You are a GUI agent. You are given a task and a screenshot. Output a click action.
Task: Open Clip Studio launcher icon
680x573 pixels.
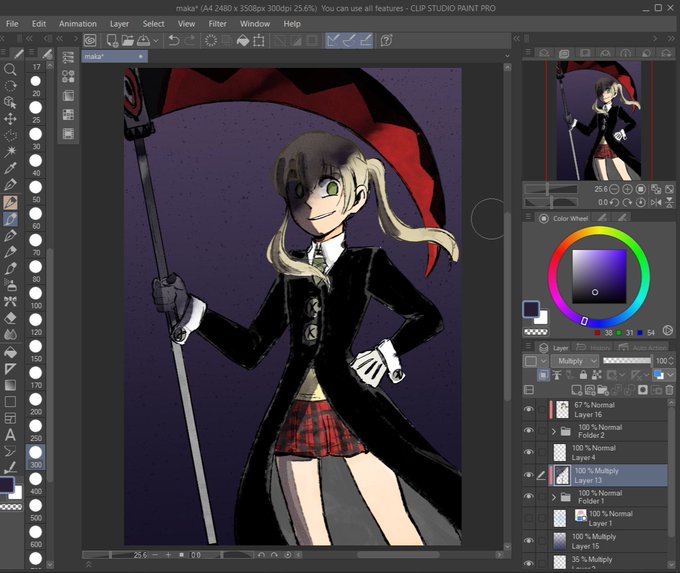pos(90,41)
